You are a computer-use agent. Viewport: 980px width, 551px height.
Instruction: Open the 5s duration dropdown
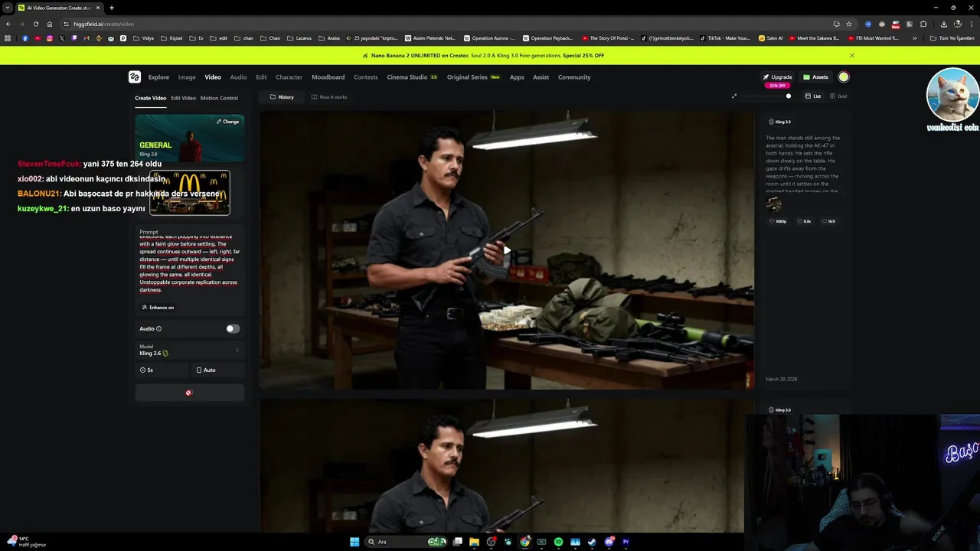[x=162, y=370]
